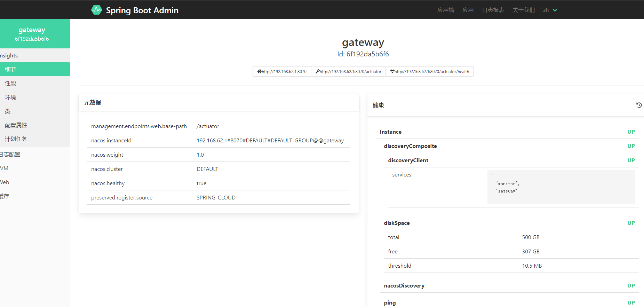This screenshot has width=644, height=307.
Task: Click the preserved.register.source key
Action: tap(122, 197)
